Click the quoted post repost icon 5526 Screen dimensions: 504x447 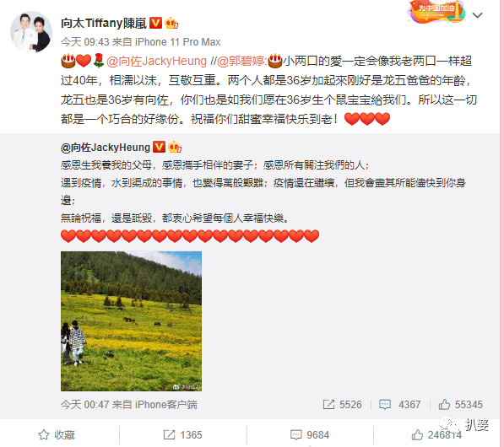[x=342, y=405]
